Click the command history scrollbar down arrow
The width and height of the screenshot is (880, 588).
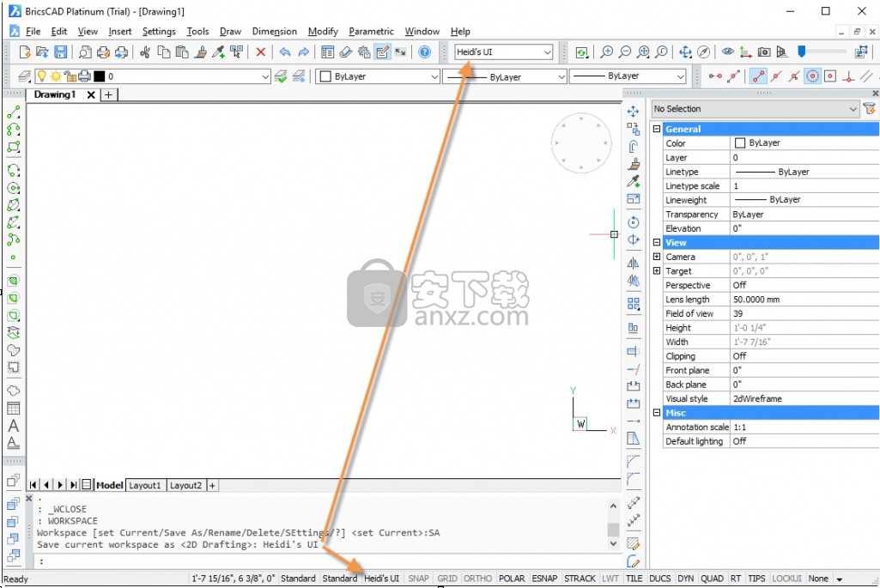[613, 543]
